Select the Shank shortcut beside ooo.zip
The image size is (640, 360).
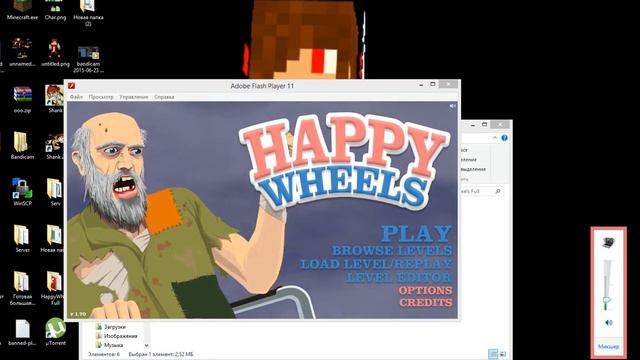pos(55,99)
